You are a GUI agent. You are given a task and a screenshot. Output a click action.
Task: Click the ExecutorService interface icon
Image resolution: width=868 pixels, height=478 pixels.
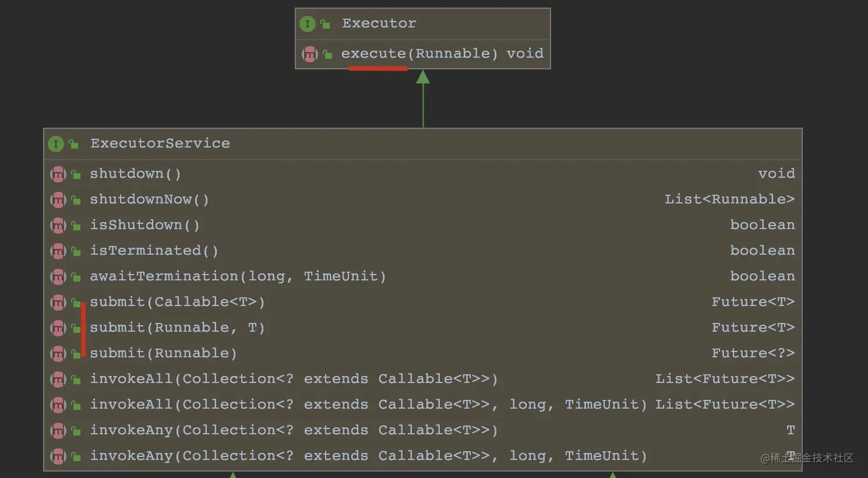(x=56, y=144)
